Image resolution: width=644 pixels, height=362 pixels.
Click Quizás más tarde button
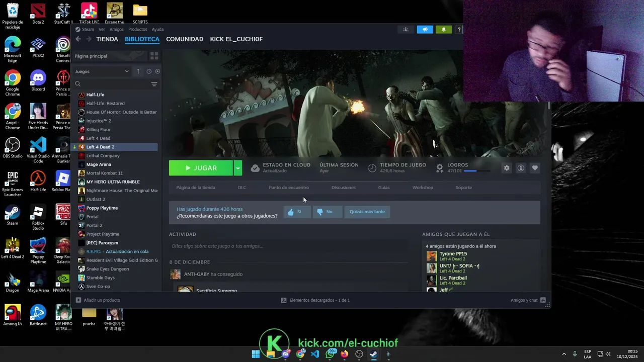367,212
